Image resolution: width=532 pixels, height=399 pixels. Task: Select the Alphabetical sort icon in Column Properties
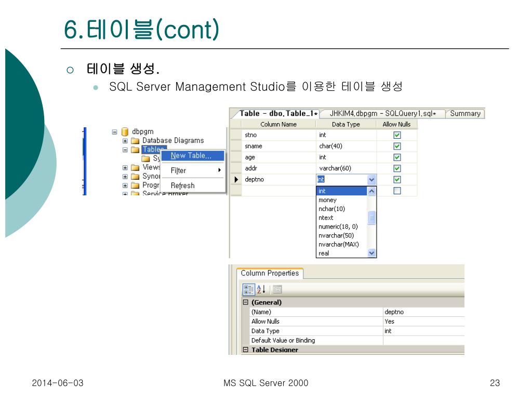pos(261,289)
